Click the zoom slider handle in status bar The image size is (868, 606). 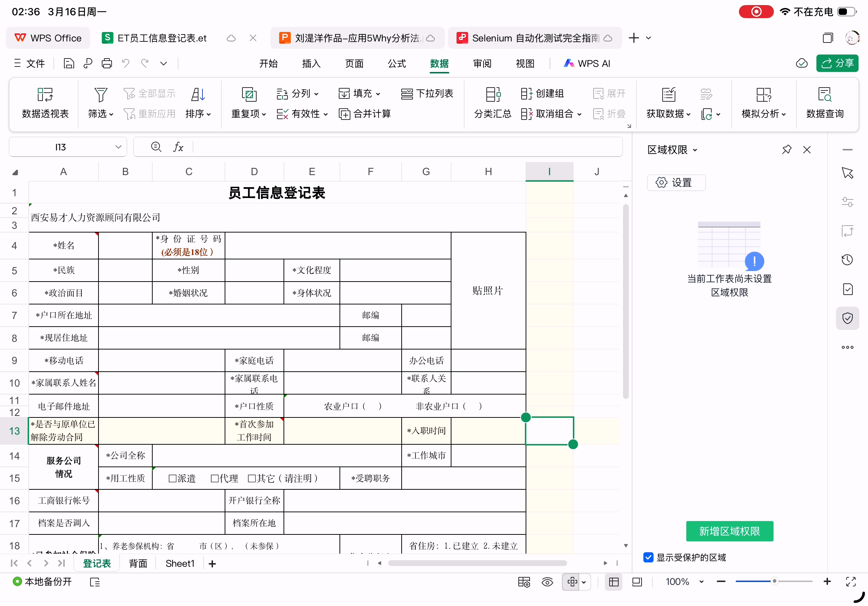[774, 582]
